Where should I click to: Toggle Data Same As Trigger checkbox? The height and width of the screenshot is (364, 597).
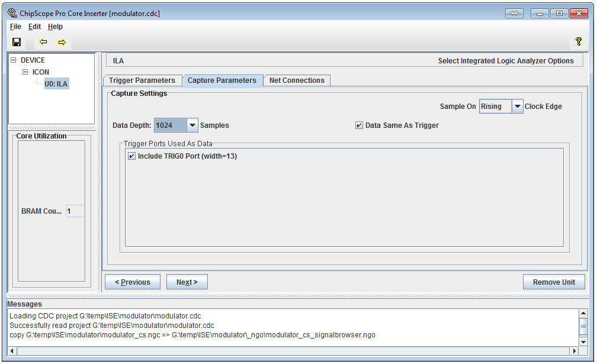click(359, 125)
